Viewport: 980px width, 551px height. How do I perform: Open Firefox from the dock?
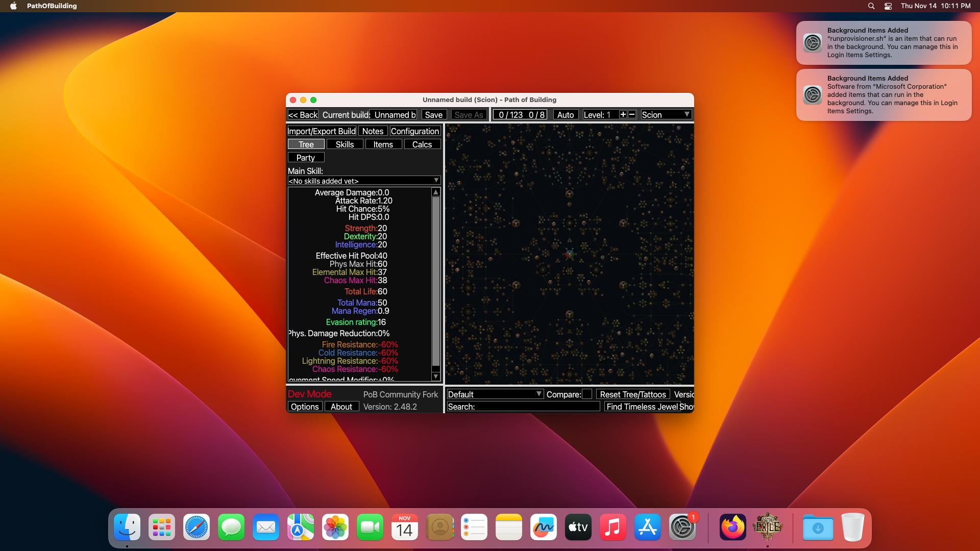point(733,527)
